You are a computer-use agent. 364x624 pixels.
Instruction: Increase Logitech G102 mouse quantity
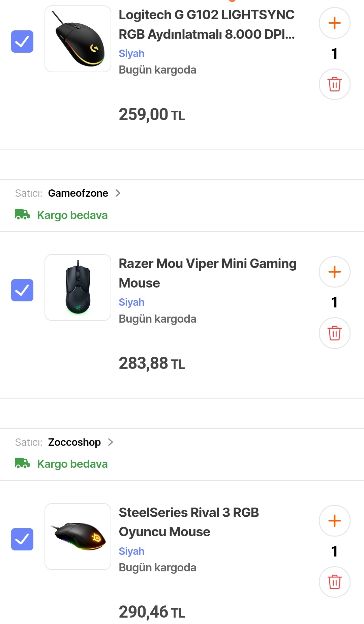pyautogui.click(x=334, y=23)
